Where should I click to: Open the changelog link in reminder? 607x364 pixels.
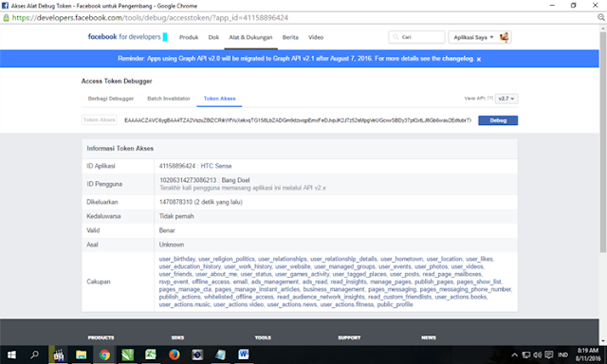click(x=457, y=59)
